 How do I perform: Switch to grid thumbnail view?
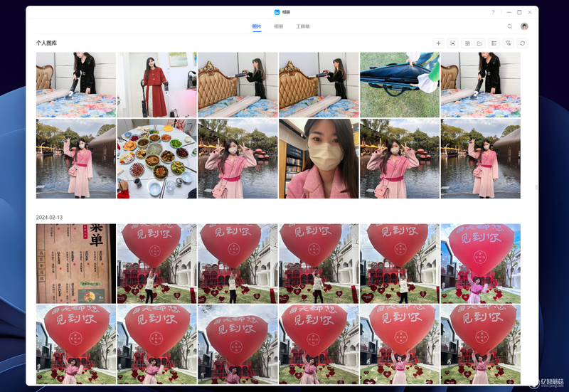tap(467, 43)
